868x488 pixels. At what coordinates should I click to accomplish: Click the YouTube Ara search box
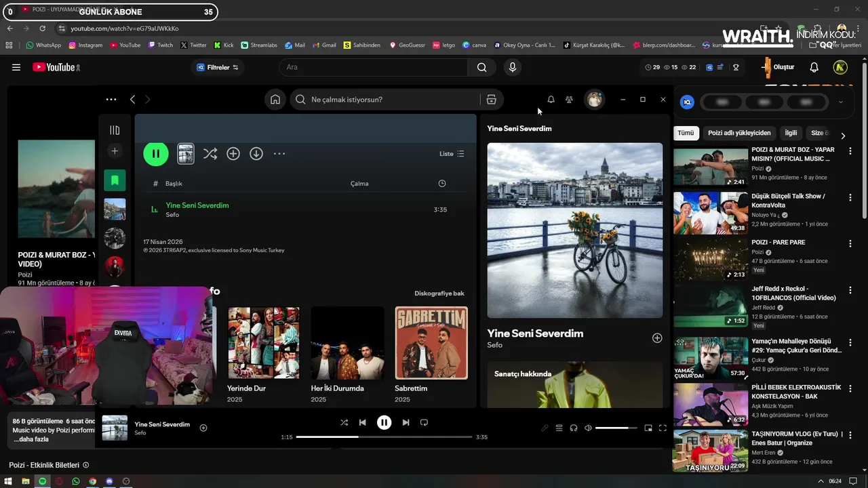373,67
